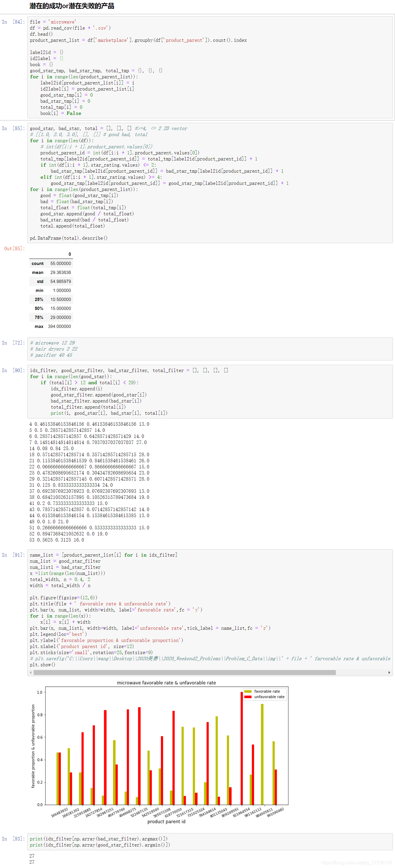The image size is (395, 868).
Task: Click the output line '14 0.08 0.84 25.0'
Action: (x=51, y=448)
